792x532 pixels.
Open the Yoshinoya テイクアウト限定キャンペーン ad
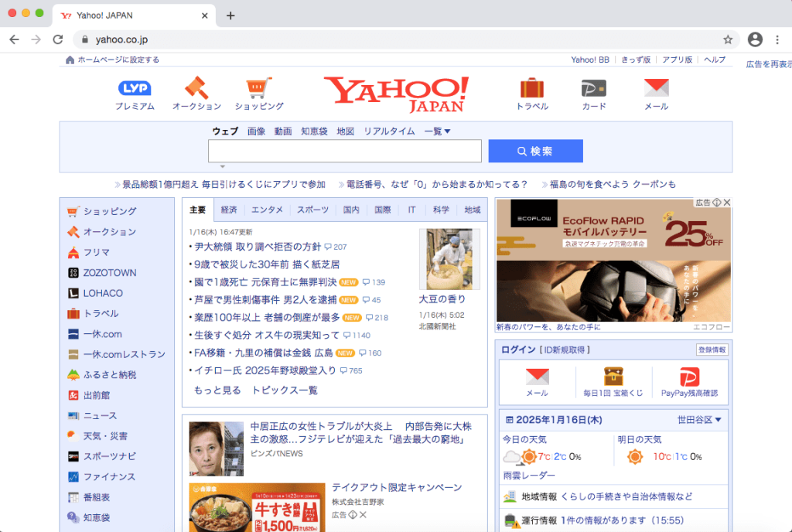pyautogui.click(x=397, y=488)
